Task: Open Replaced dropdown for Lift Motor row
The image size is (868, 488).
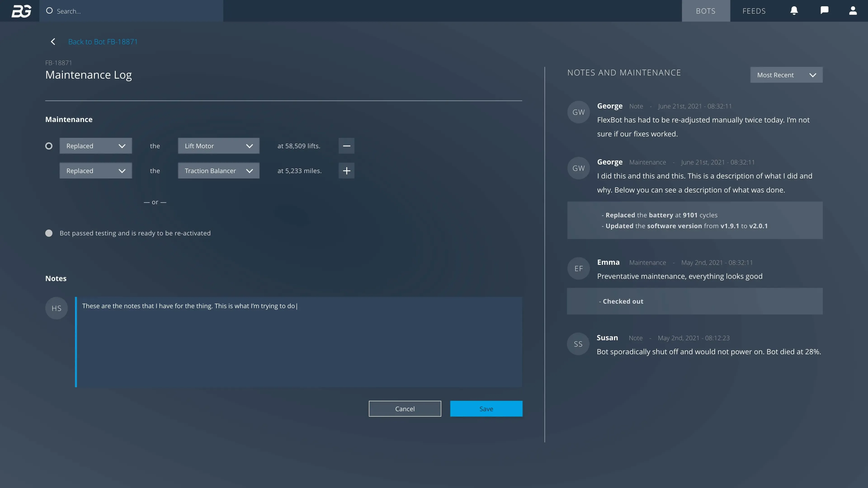Action: pyautogui.click(x=96, y=146)
